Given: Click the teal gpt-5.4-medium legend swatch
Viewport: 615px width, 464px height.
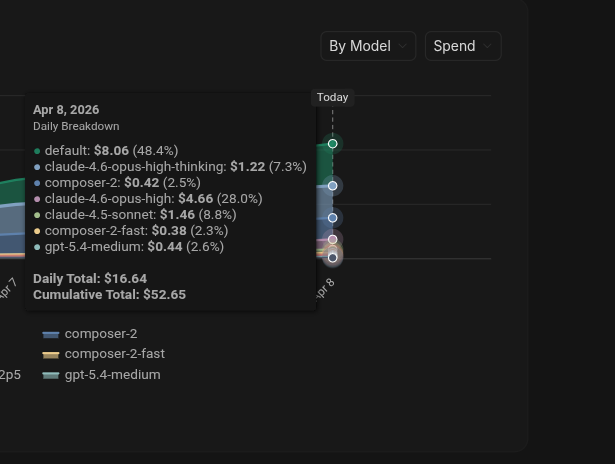Looking at the screenshot, I should pyautogui.click(x=51, y=375).
